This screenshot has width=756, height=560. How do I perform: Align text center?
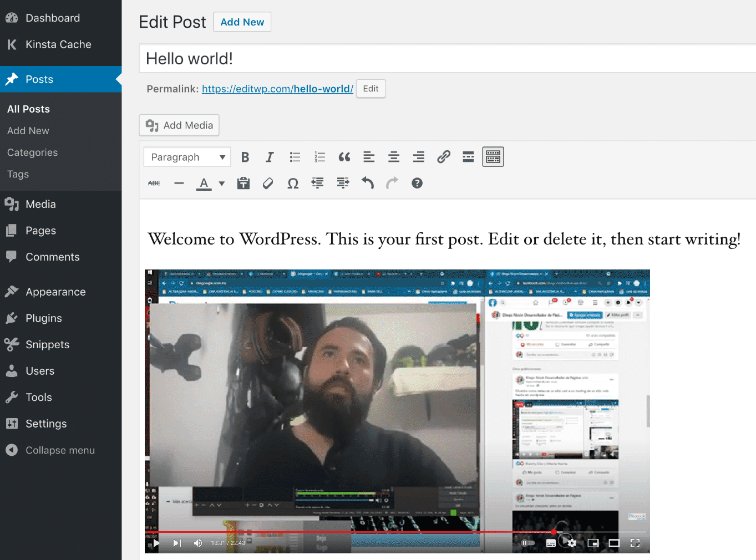[394, 157]
